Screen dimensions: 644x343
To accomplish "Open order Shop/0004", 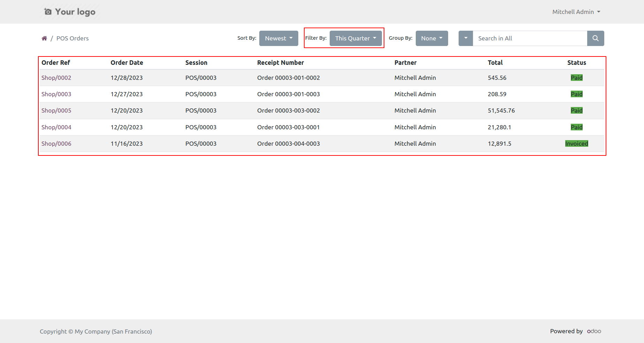I will click(56, 127).
